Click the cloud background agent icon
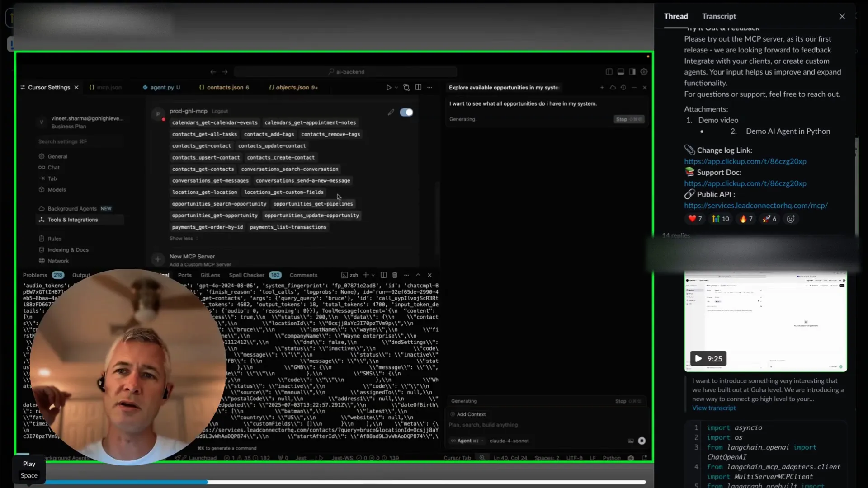 coord(613,88)
